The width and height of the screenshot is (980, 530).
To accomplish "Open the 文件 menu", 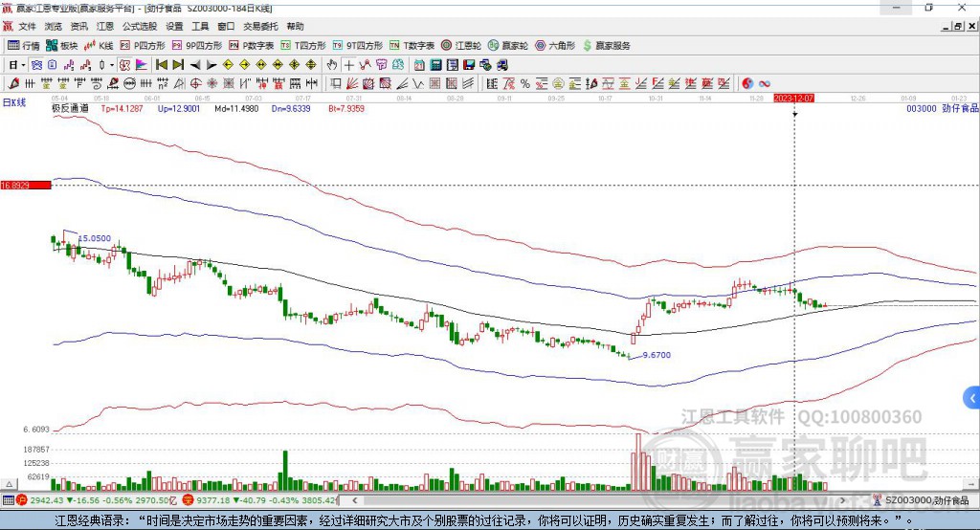I will pos(28,26).
